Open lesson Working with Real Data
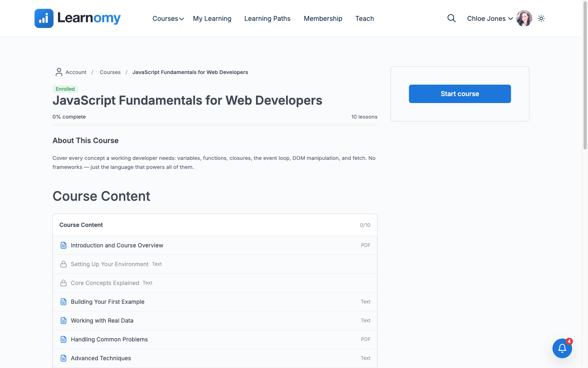The height and width of the screenshot is (368, 588). click(215, 321)
